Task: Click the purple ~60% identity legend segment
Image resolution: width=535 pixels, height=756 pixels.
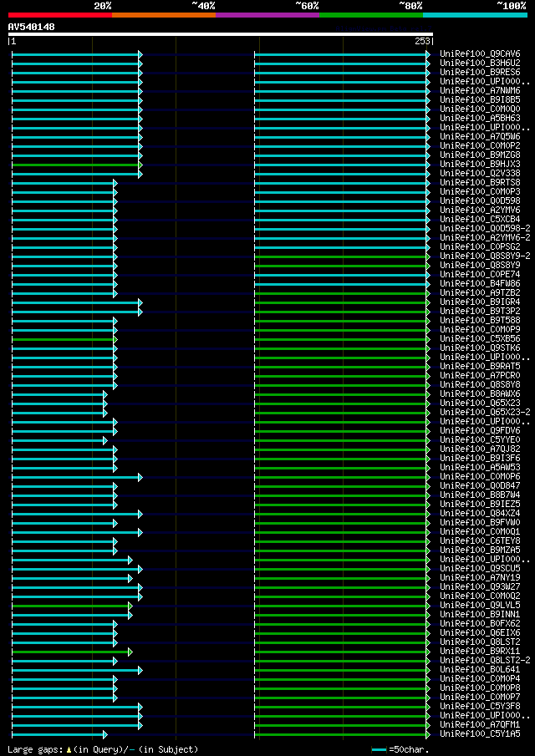Action: 267,15
